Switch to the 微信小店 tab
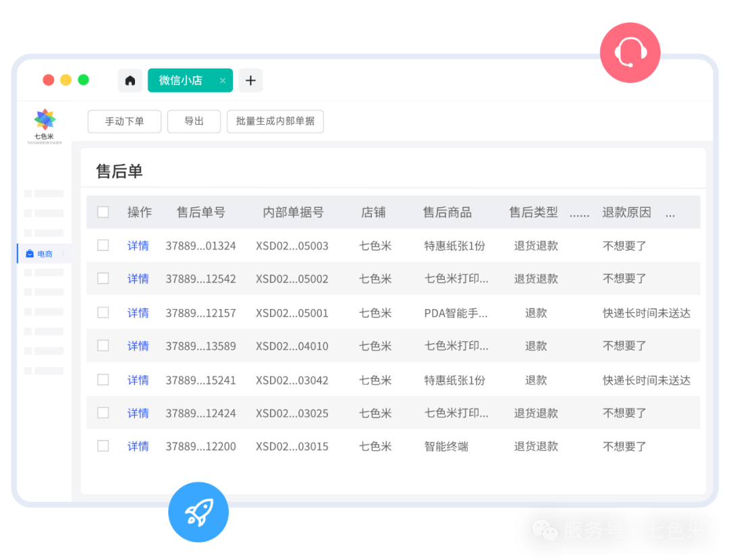 181,80
